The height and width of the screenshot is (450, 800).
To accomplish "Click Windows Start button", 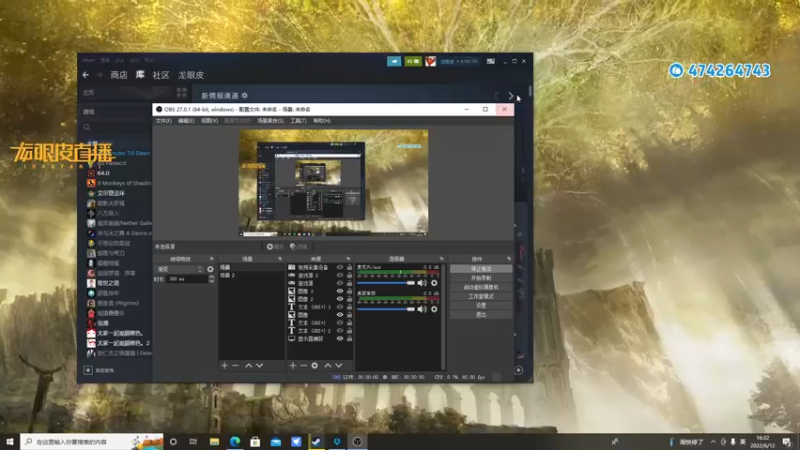I will (x=10, y=442).
